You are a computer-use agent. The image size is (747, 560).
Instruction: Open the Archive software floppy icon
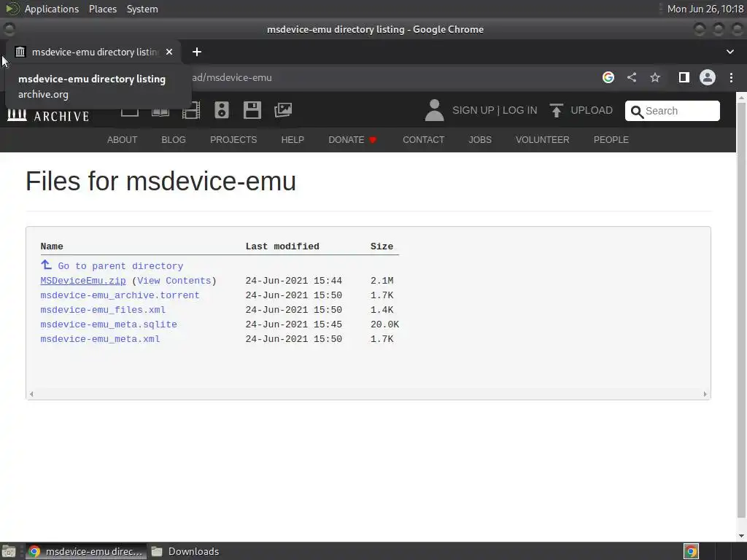pyautogui.click(x=252, y=110)
